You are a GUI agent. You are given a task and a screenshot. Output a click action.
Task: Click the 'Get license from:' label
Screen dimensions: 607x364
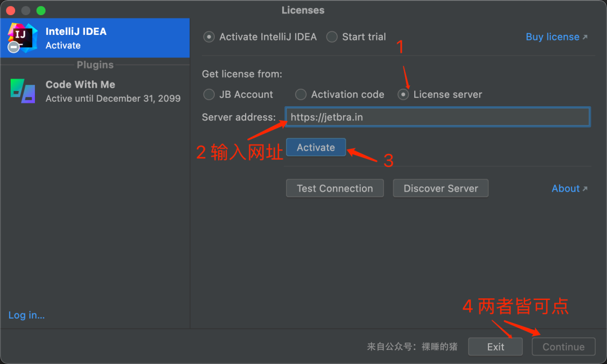[242, 74]
